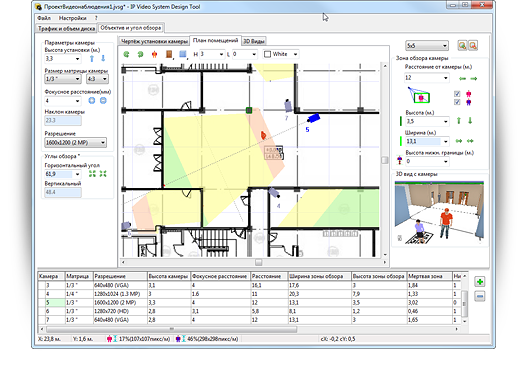
Task: Expand the 5x5 grid size dropdown
Action: pos(427,46)
